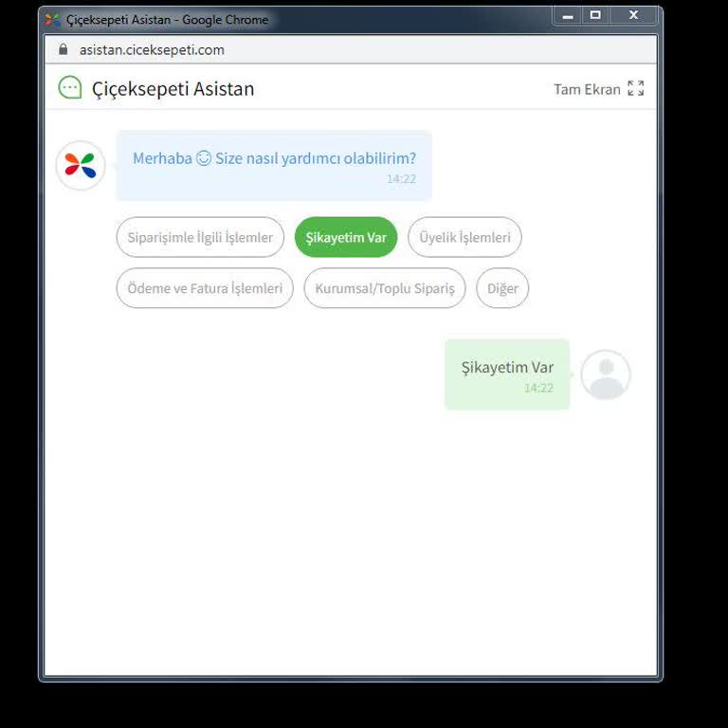This screenshot has height=728, width=728.
Task: Click the 14:22 timestamp in greeting bubble
Action: click(x=402, y=179)
